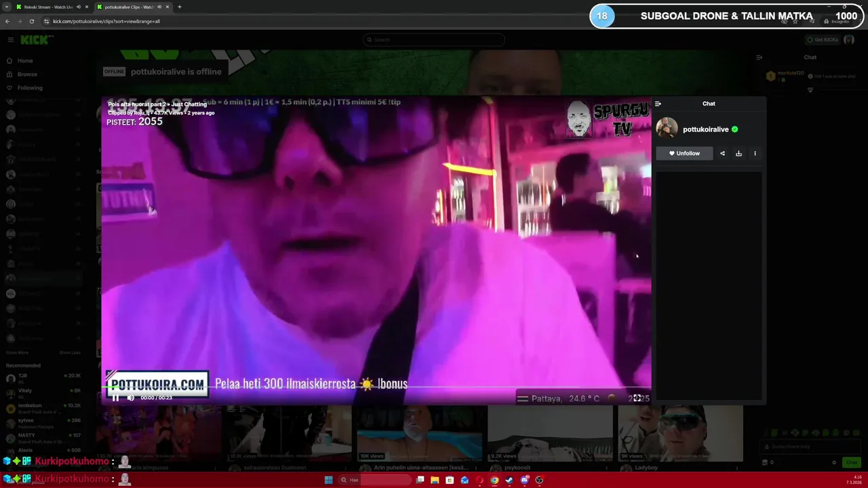
Task: Open recommended channel lordkebun
Action: point(43,408)
